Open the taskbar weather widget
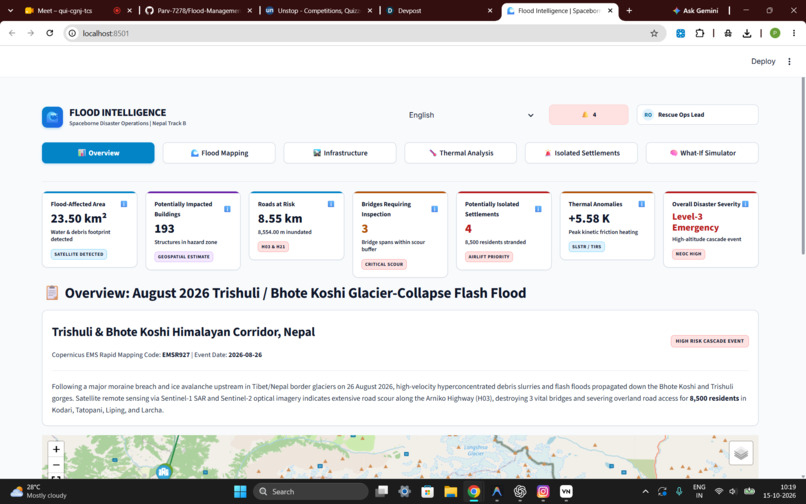 [x=39, y=491]
